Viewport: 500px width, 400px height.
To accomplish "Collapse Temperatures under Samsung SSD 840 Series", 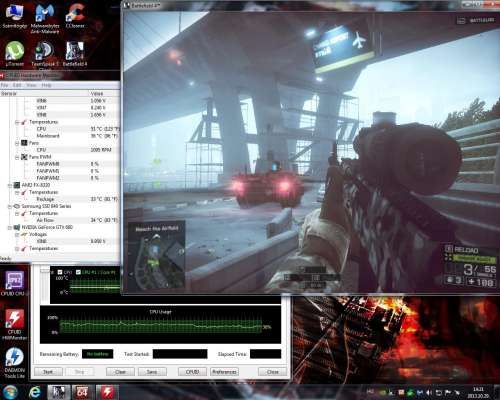I will click(17, 213).
